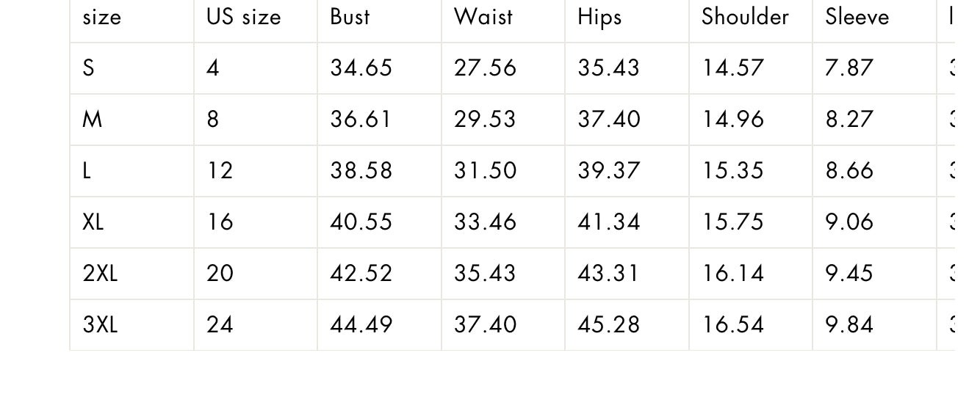Select US size 12 cell
This screenshot has width=980, height=394.
point(220,171)
